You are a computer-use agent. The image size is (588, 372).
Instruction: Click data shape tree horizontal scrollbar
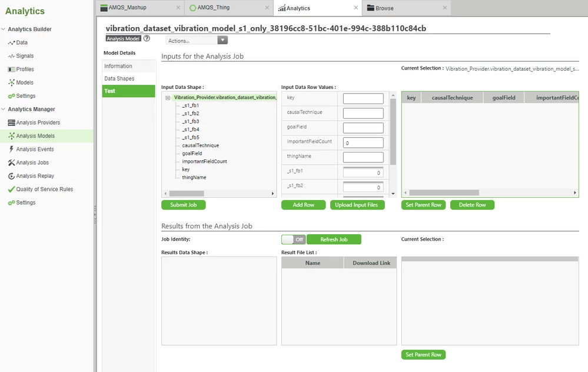[x=187, y=194]
